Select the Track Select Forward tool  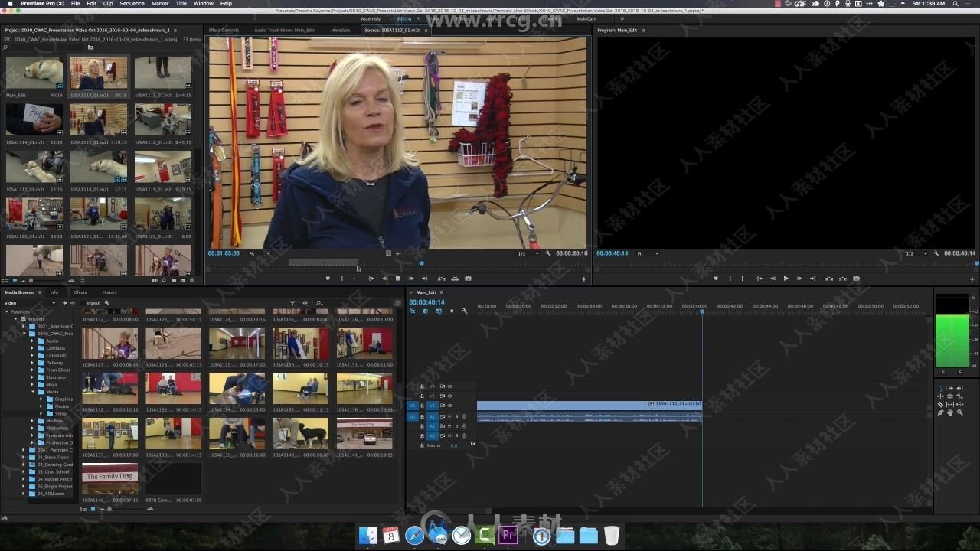950,388
